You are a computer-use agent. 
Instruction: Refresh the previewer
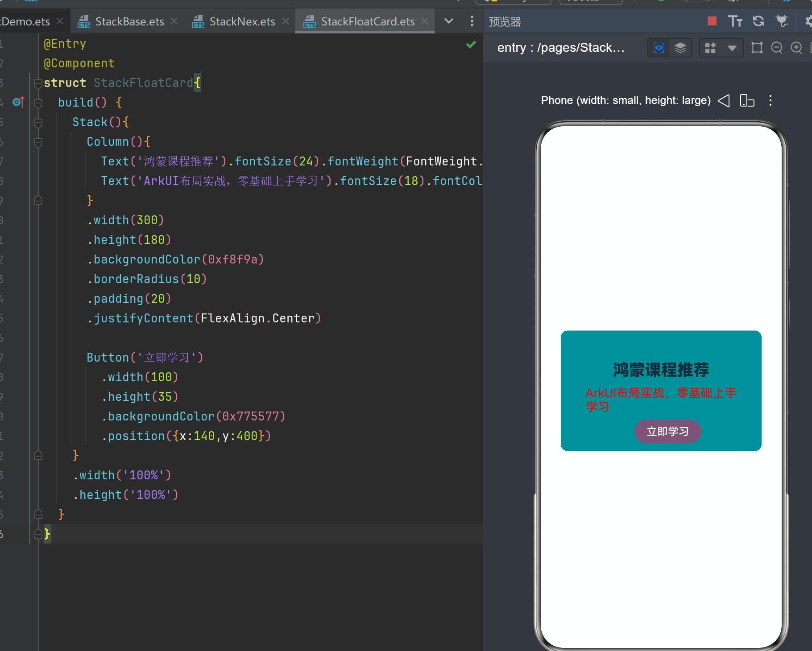[x=758, y=21]
